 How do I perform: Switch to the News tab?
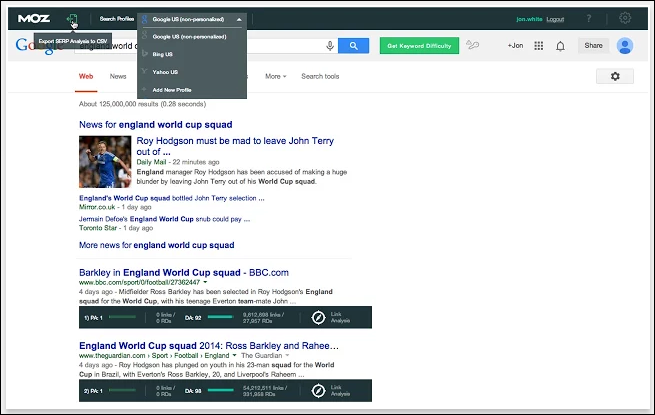point(118,76)
